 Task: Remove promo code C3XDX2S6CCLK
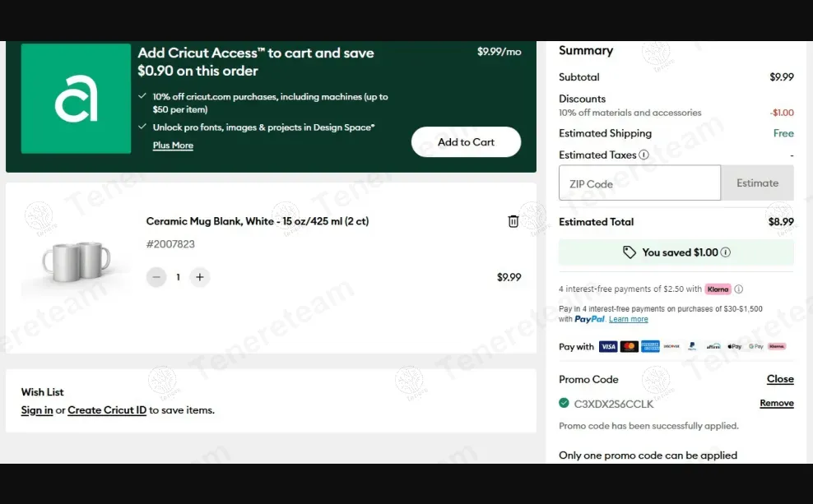[777, 403]
